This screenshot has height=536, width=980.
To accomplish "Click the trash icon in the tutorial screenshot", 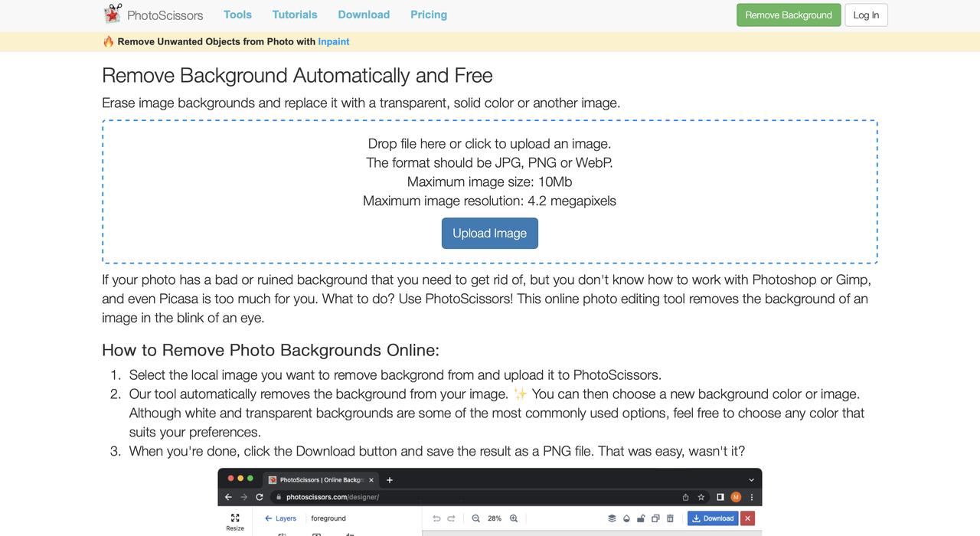I will [670, 518].
